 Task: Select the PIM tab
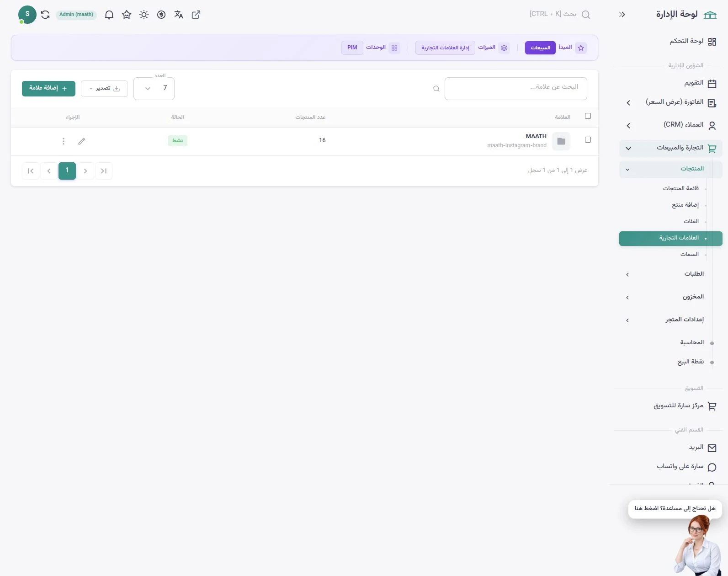[x=352, y=48]
